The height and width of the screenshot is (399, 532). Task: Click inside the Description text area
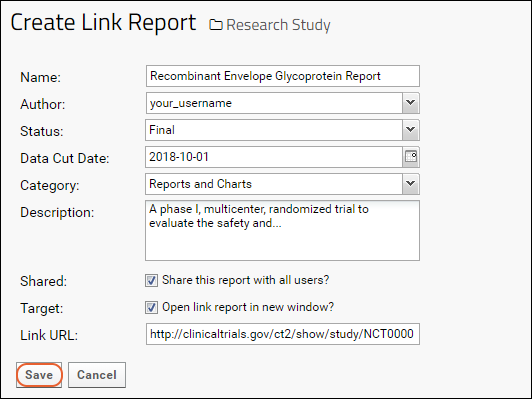282,231
